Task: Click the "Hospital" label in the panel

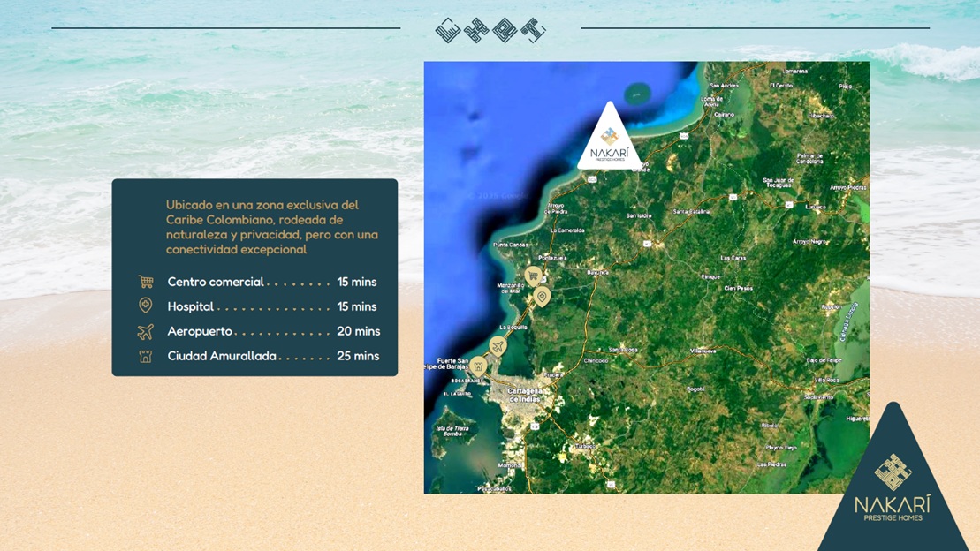Action: pyautogui.click(x=191, y=306)
